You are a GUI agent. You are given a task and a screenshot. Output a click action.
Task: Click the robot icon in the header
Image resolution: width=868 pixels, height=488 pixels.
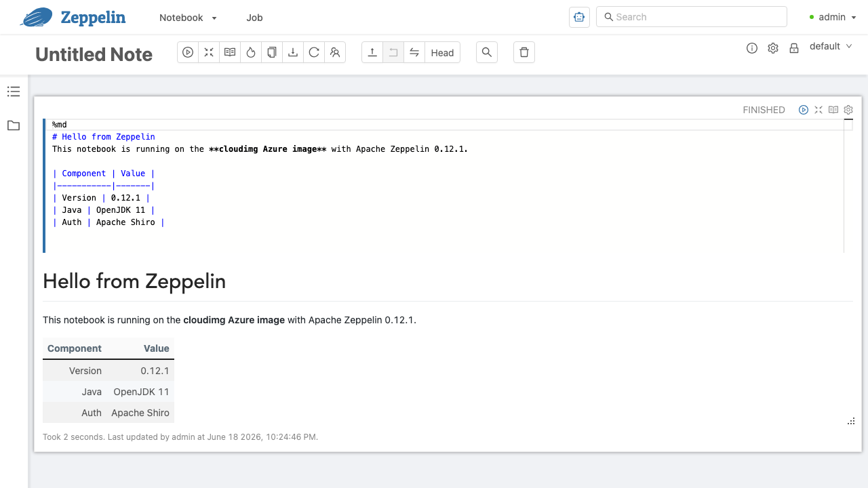(579, 17)
